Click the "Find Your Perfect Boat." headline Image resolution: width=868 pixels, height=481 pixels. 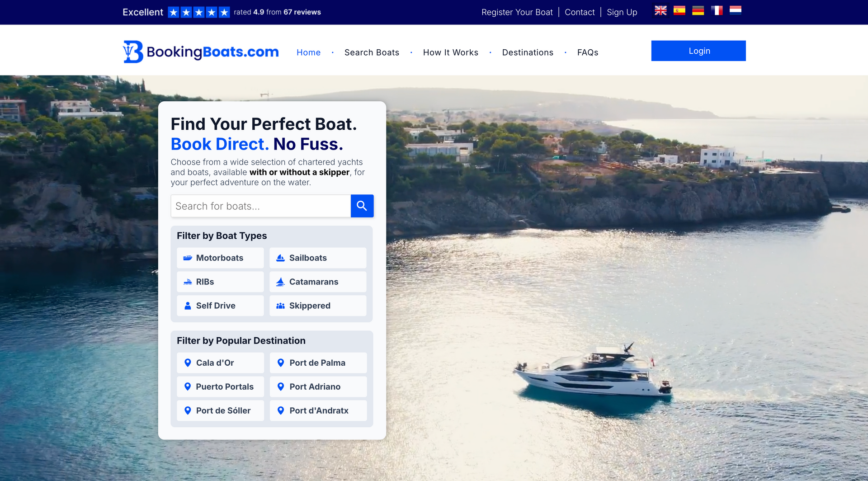(x=264, y=124)
